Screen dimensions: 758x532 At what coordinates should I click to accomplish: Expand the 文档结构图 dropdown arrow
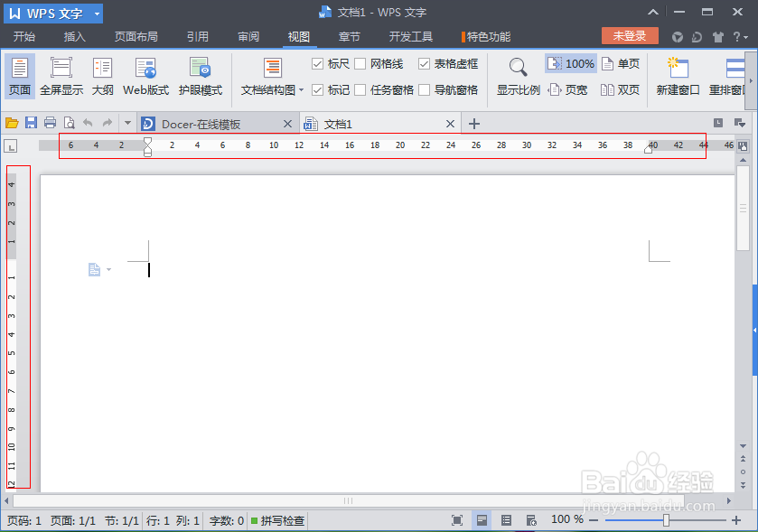coord(301,90)
